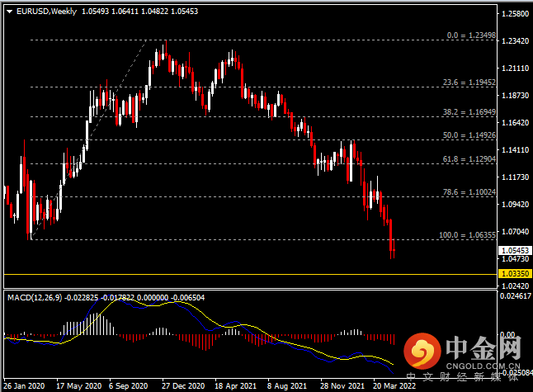Select the 50.0 = 1.14926 Fibonacci level
Screen dimensions: 533x392
point(469,135)
